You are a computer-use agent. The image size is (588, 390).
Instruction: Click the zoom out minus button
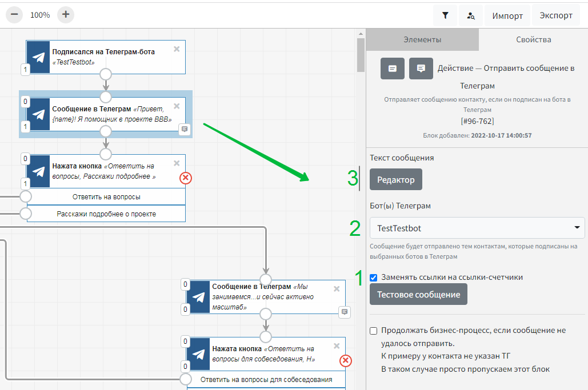tap(14, 15)
